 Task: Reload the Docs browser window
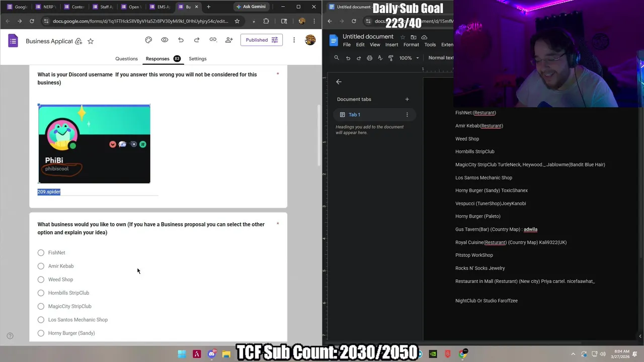(354, 21)
